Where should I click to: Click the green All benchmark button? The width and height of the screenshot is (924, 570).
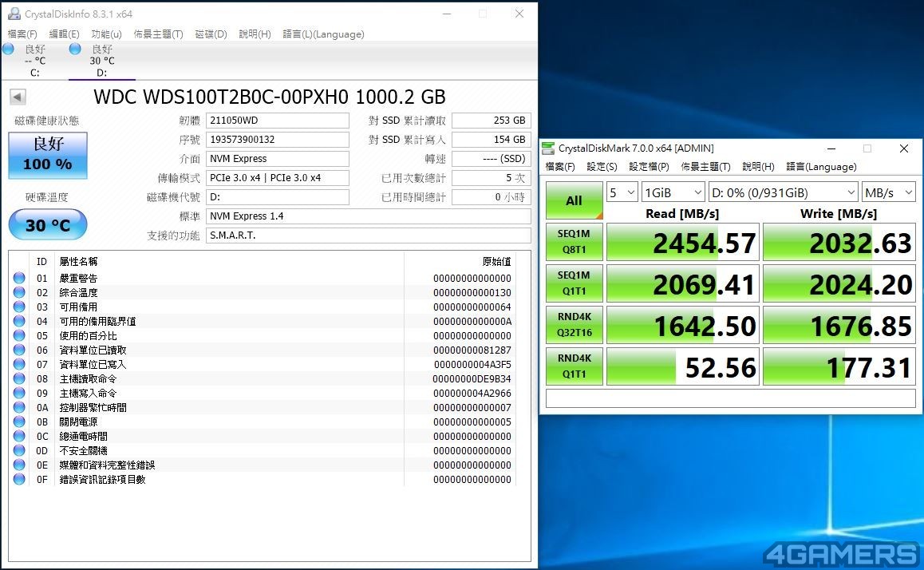click(x=574, y=200)
